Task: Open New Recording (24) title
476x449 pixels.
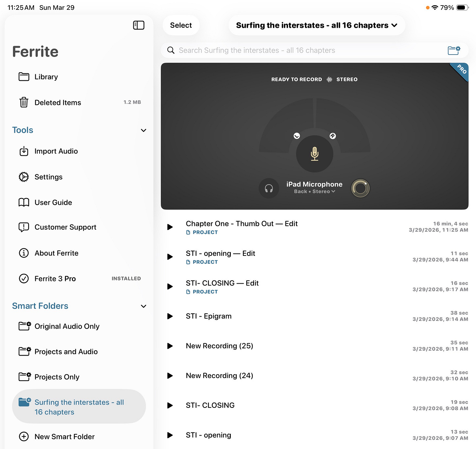Action: pyautogui.click(x=219, y=375)
